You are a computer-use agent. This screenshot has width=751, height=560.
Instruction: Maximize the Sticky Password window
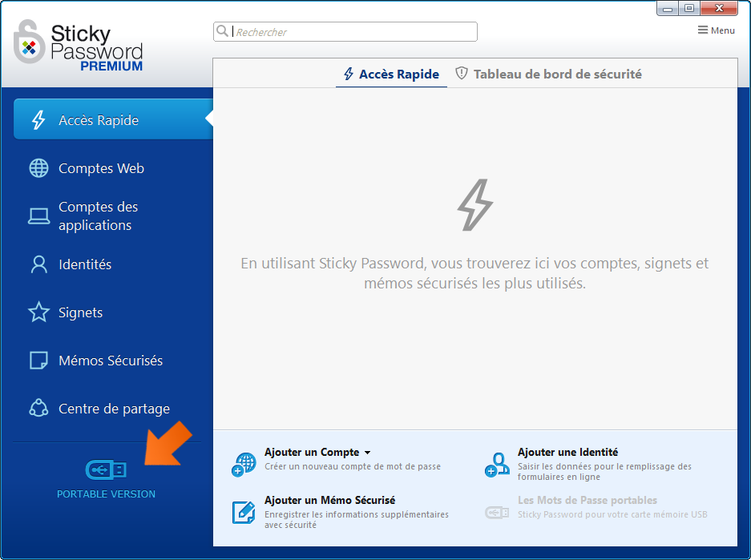(688, 8)
